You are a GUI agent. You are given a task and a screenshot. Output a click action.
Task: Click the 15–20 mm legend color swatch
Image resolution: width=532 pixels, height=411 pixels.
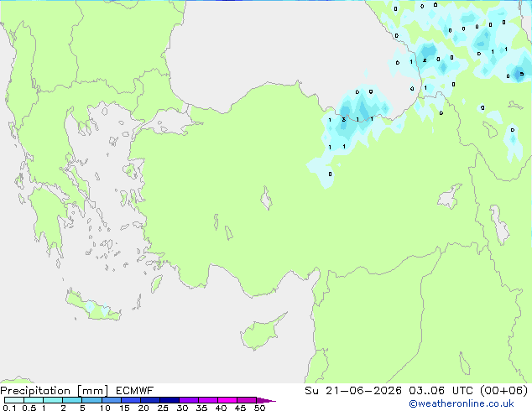click(131, 400)
